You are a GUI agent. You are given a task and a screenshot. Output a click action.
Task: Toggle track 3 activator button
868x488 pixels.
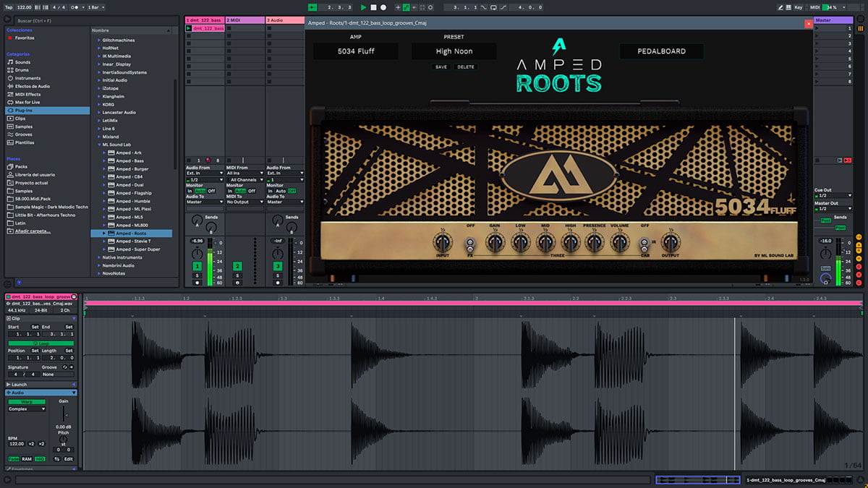(277, 267)
